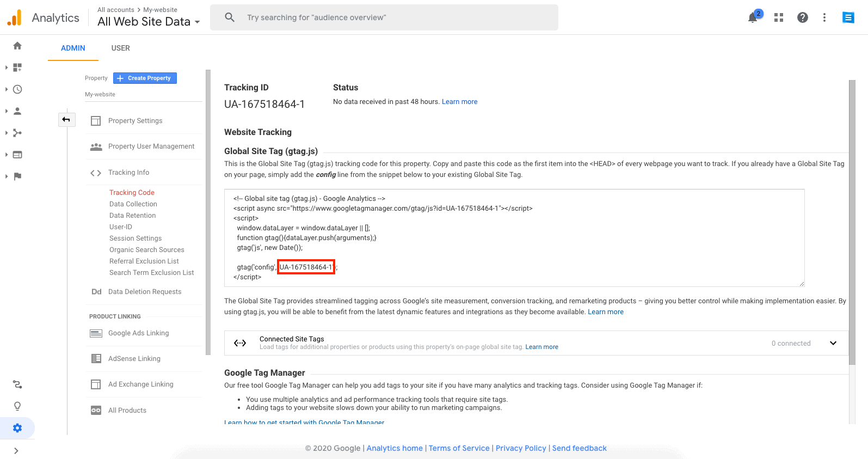Click inside the tracking code text box
This screenshot has height=459, width=868.
(x=514, y=238)
